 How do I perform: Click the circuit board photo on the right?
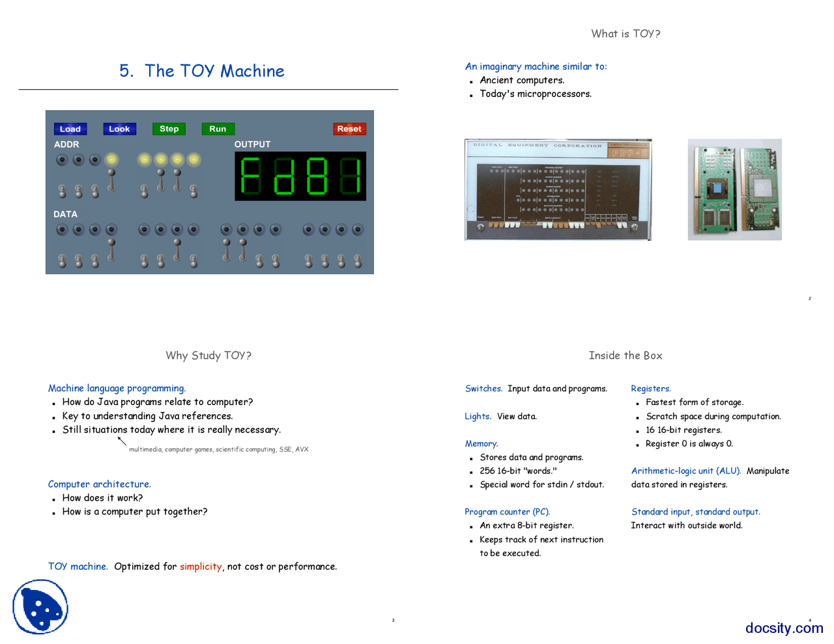click(x=734, y=189)
